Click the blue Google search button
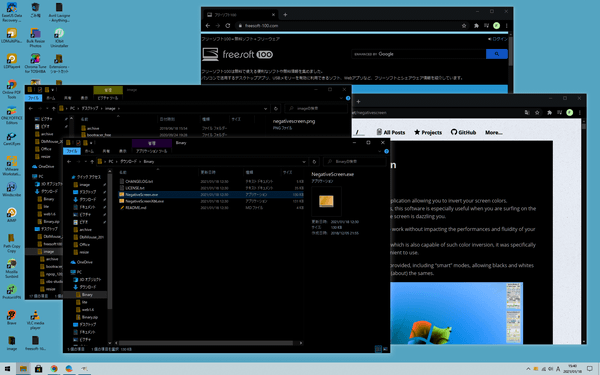 497,54
